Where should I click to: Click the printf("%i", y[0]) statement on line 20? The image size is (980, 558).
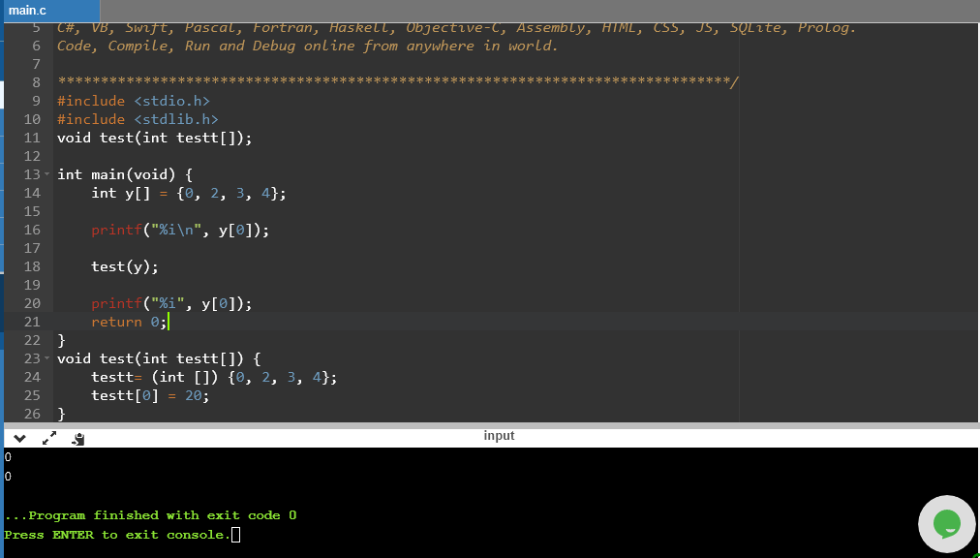click(x=171, y=304)
